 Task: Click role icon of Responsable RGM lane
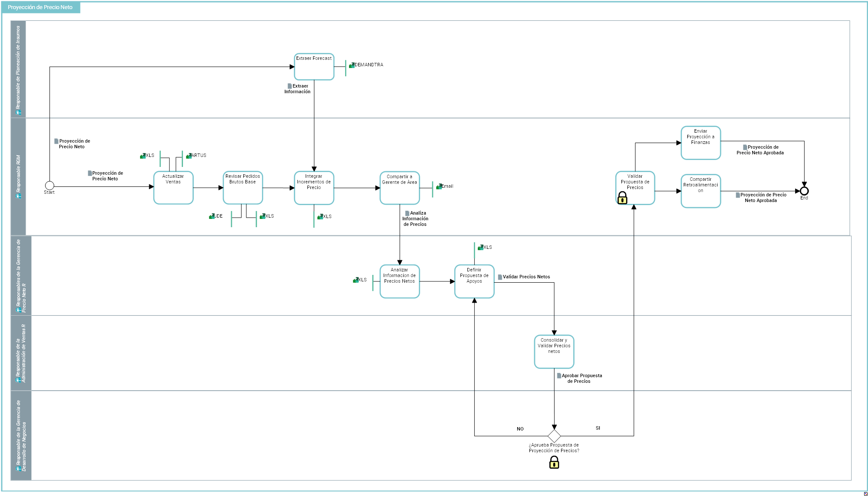(x=19, y=196)
